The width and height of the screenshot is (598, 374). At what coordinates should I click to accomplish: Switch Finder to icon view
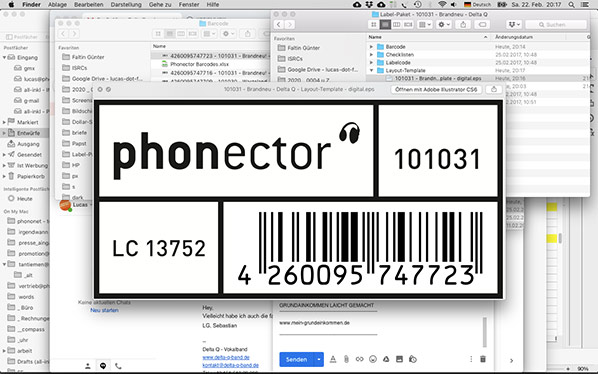374,24
